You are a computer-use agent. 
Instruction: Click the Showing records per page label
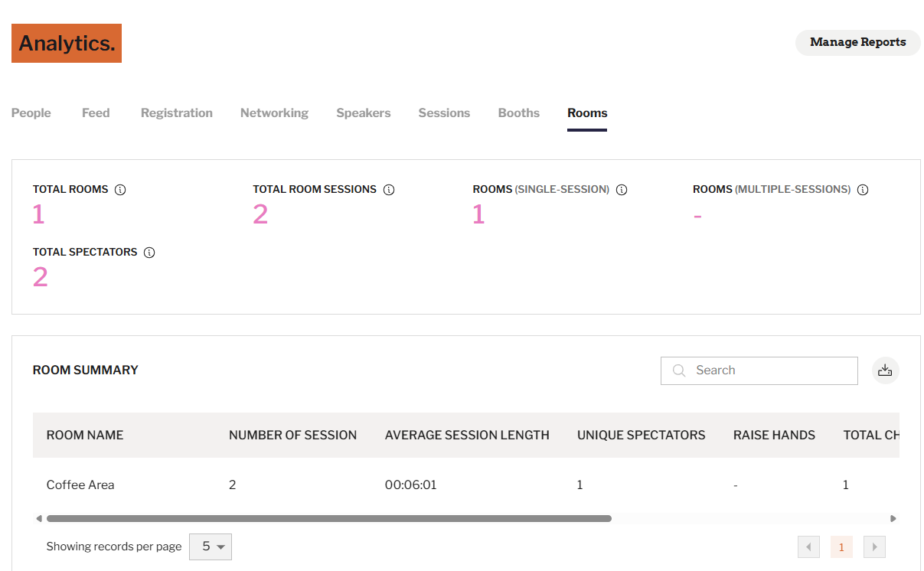[114, 547]
